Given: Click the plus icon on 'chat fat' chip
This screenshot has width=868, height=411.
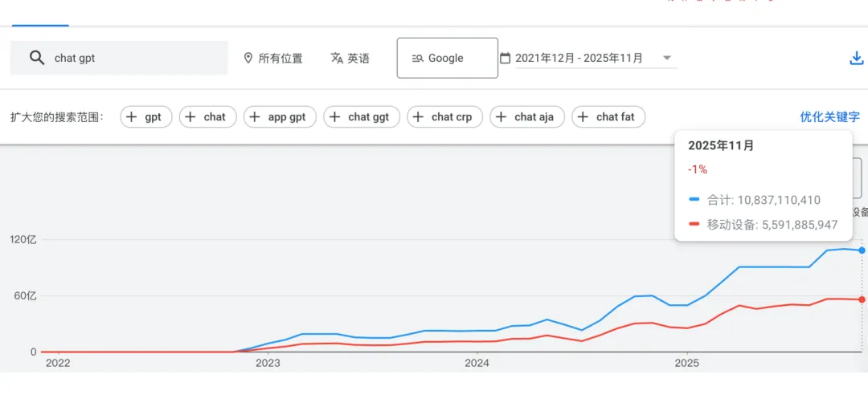Looking at the screenshot, I should point(583,116).
